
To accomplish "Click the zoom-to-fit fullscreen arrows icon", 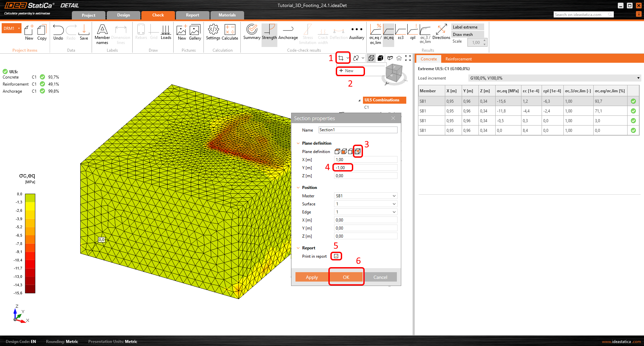I will pos(408,58).
